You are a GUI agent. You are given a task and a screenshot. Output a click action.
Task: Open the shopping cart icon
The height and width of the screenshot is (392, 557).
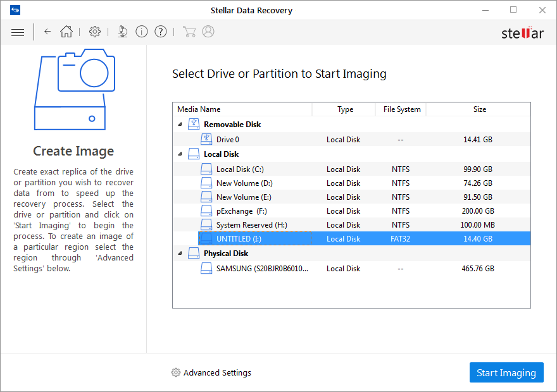pos(189,32)
